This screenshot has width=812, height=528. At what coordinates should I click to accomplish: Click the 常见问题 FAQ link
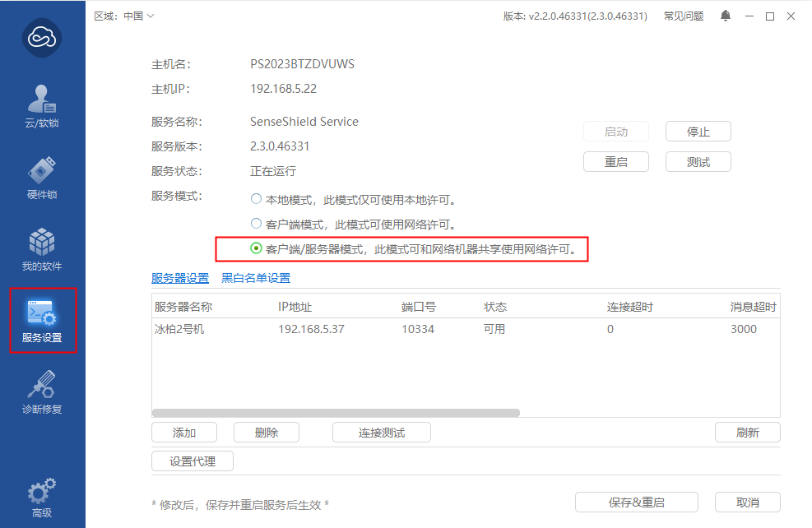tap(684, 16)
